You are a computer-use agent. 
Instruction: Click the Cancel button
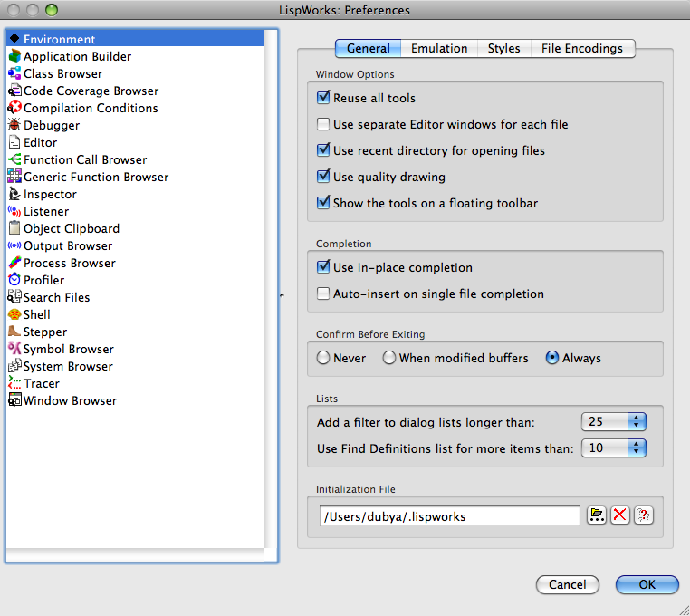click(568, 585)
